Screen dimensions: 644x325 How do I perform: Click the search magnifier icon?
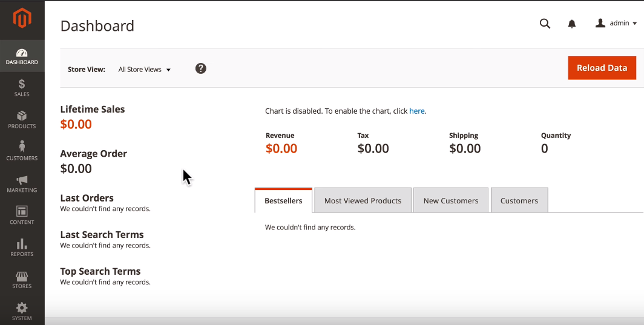(545, 24)
